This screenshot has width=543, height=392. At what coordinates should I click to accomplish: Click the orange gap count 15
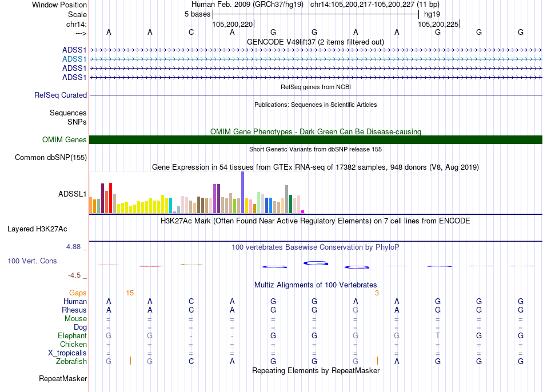(x=130, y=293)
